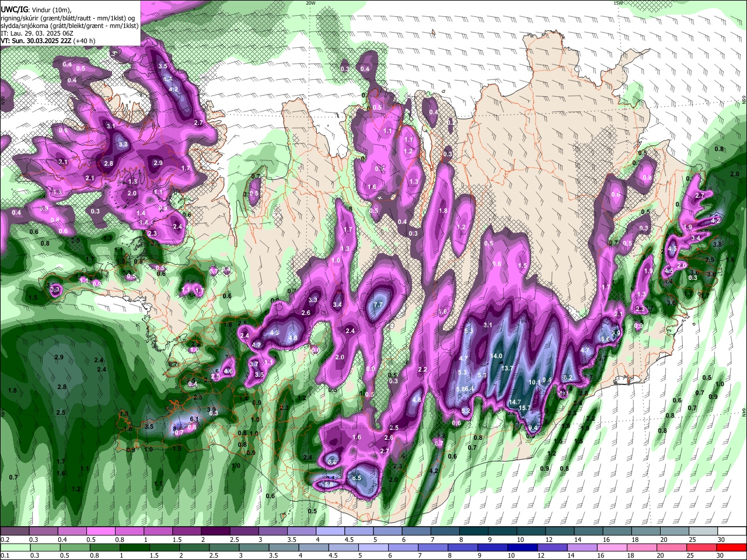Select the 1.5 purple swatch in upper legend row
The height and width of the screenshot is (560, 747).
point(187,531)
